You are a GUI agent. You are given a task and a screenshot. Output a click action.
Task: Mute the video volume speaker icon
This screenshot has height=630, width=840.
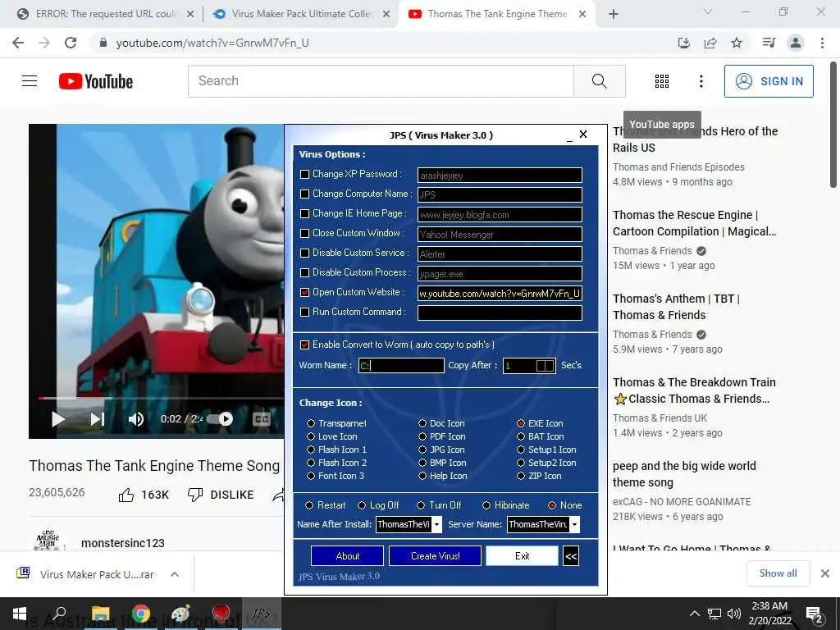(x=136, y=419)
